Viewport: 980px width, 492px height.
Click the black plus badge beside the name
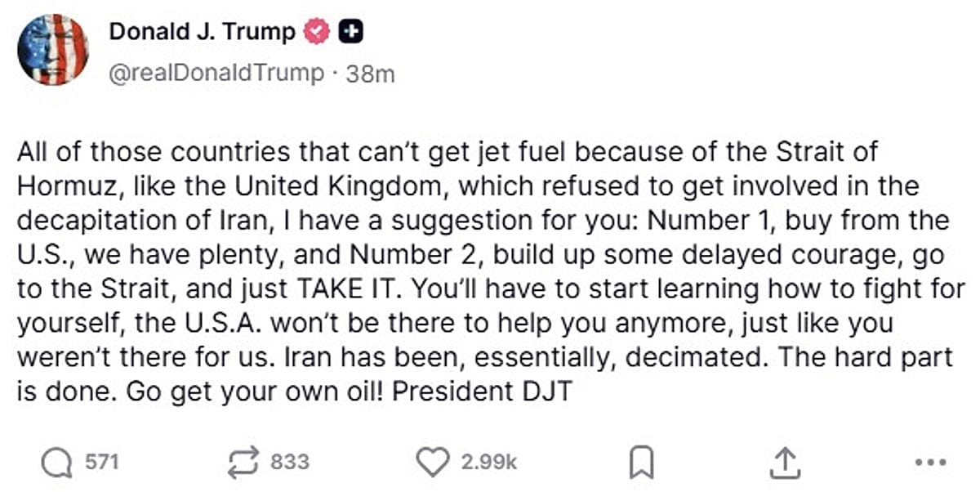[350, 32]
